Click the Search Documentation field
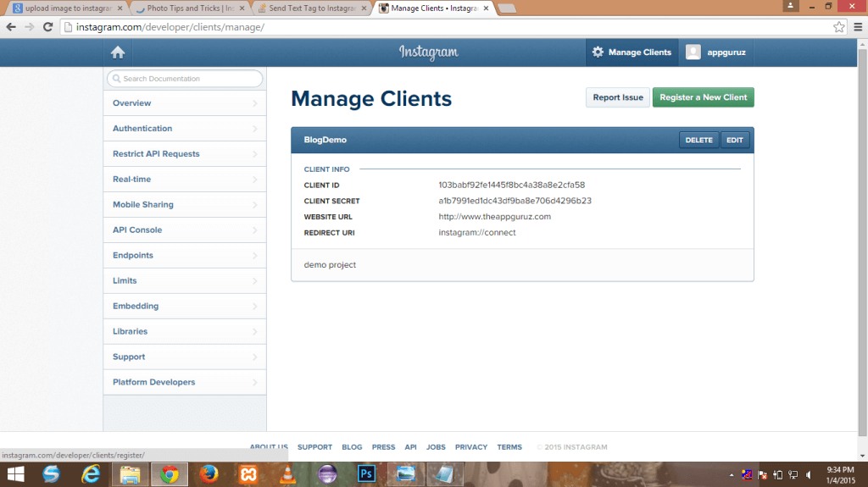The width and height of the screenshot is (868, 487). coord(185,79)
